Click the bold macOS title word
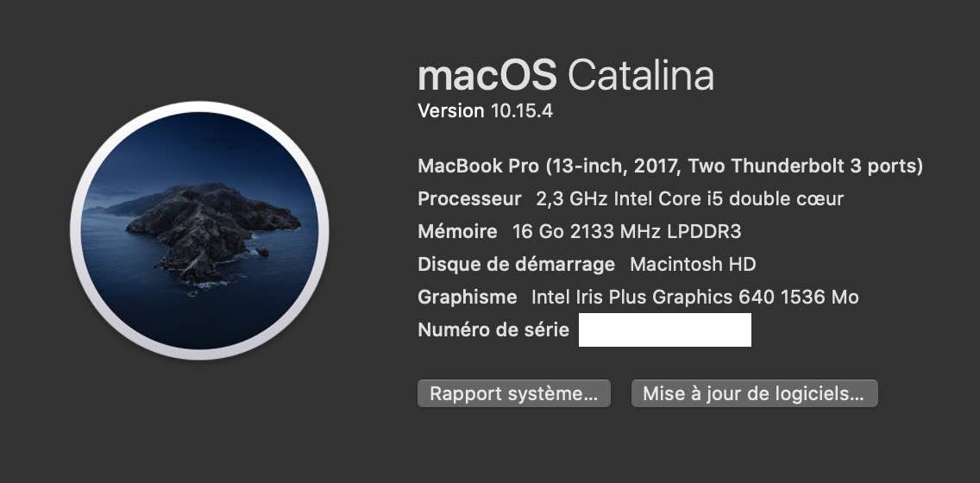 pyautogui.click(x=487, y=76)
